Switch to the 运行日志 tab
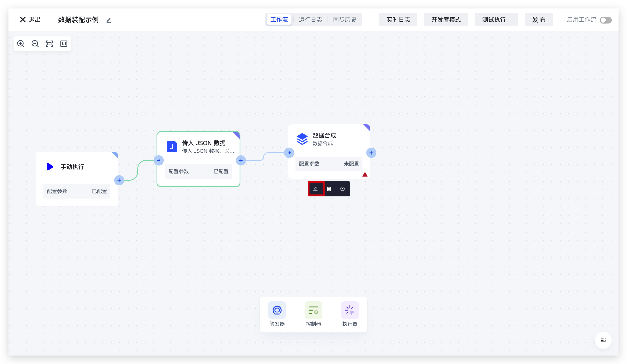This screenshot has width=627, height=364. [x=310, y=20]
